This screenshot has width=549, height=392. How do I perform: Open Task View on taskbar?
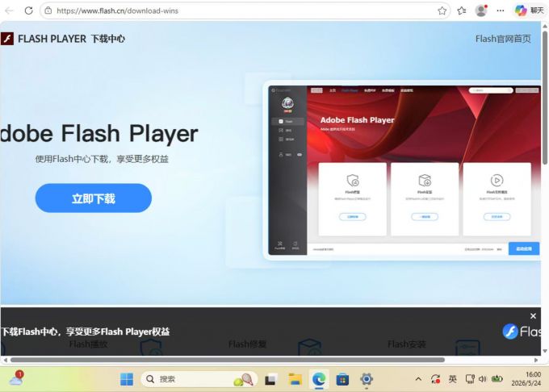point(270,379)
